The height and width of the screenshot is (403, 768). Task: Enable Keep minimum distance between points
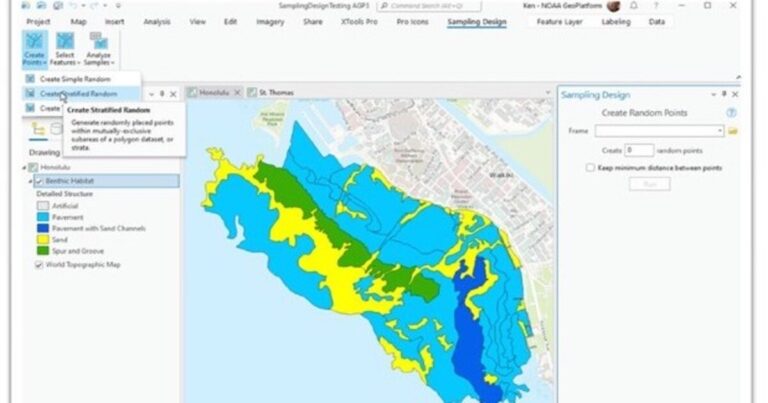point(590,167)
